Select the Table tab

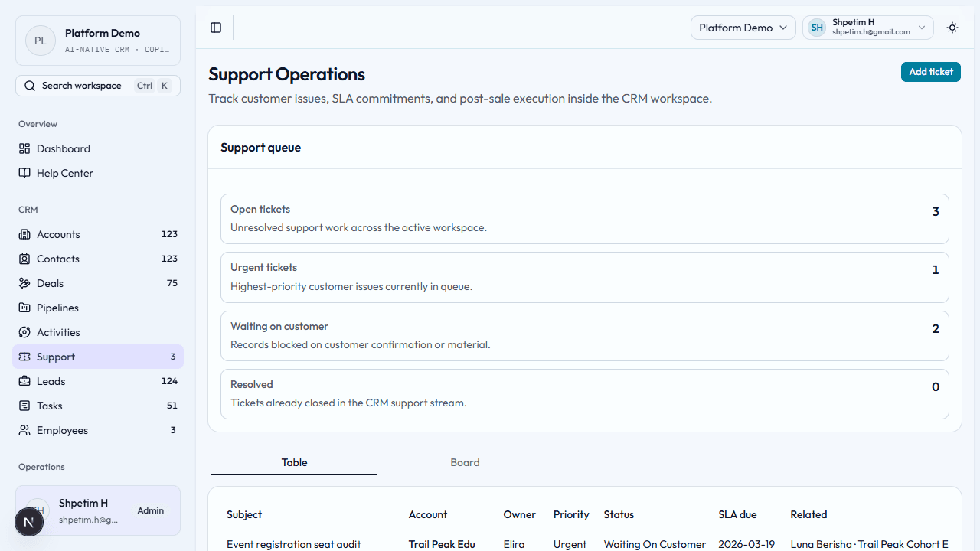[x=294, y=462]
